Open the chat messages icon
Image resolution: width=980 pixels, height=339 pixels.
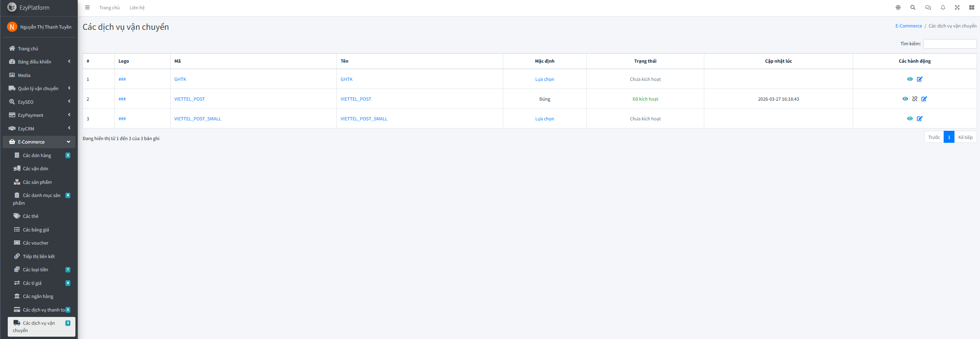(x=928, y=7)
